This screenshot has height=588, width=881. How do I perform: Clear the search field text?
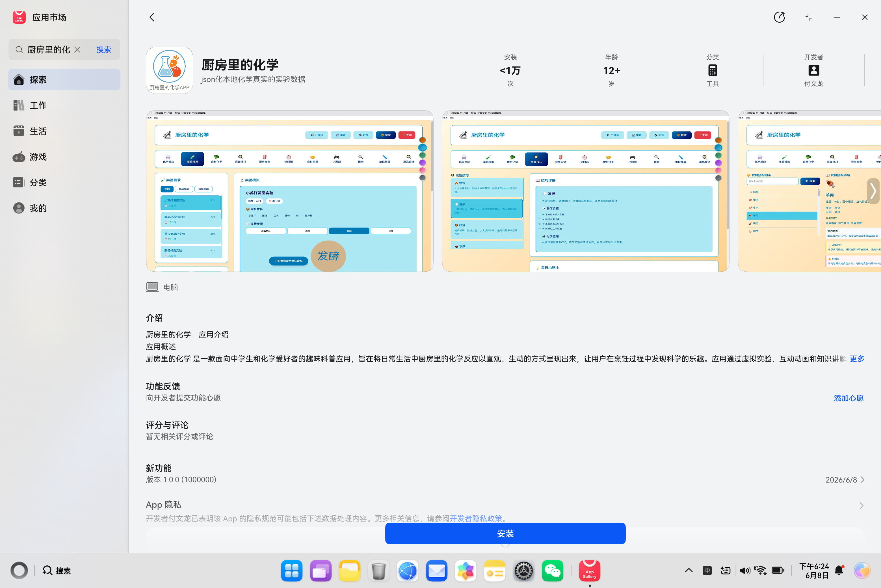77,49
